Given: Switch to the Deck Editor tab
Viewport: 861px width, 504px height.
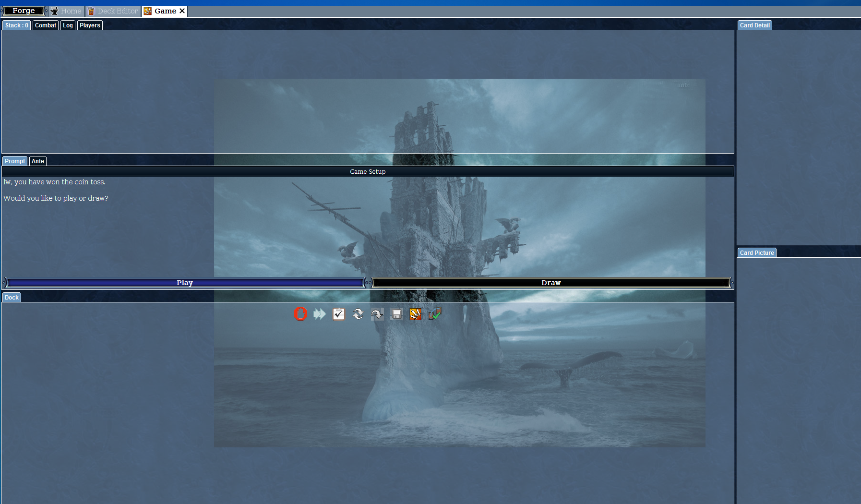Looking at the screenshot, I should click(x=113, y=11).
